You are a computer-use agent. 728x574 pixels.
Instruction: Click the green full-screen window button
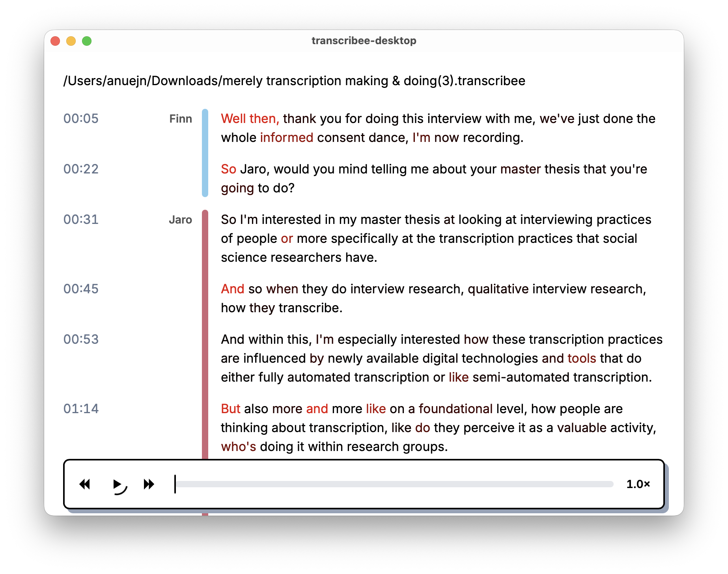pyautogui.click(x=87, y=41)
